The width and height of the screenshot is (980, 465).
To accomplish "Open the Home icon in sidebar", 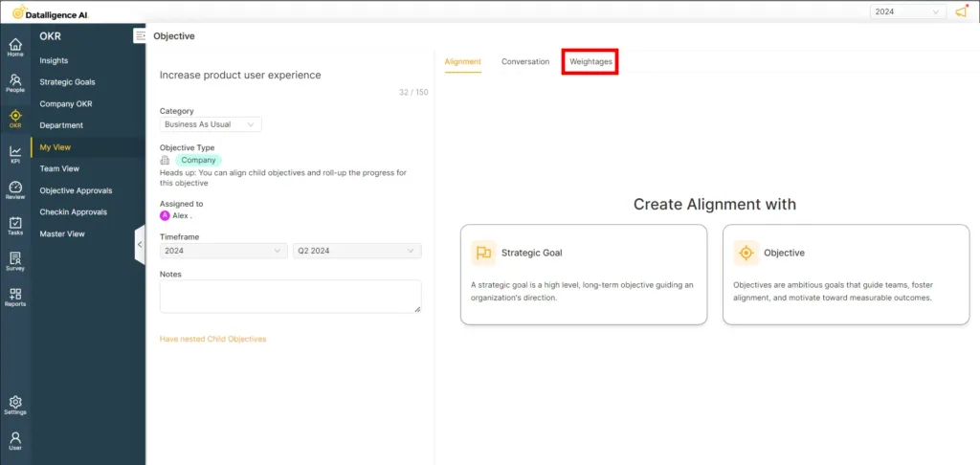I will [15, 47].
